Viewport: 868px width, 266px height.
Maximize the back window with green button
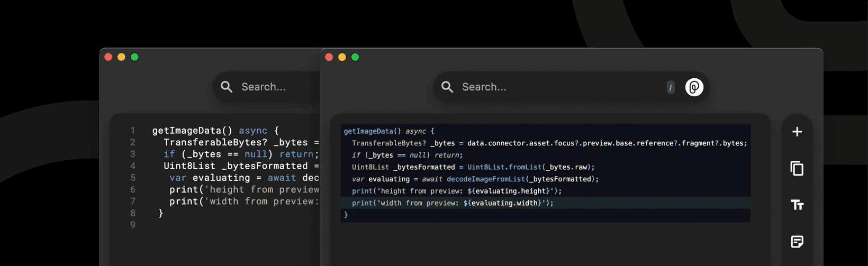coord(134,57)
